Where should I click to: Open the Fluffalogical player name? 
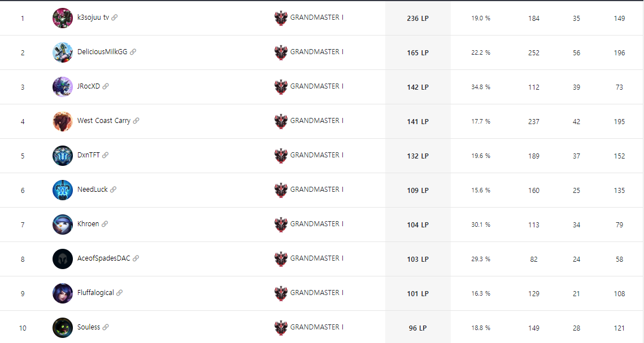[95, 293]
